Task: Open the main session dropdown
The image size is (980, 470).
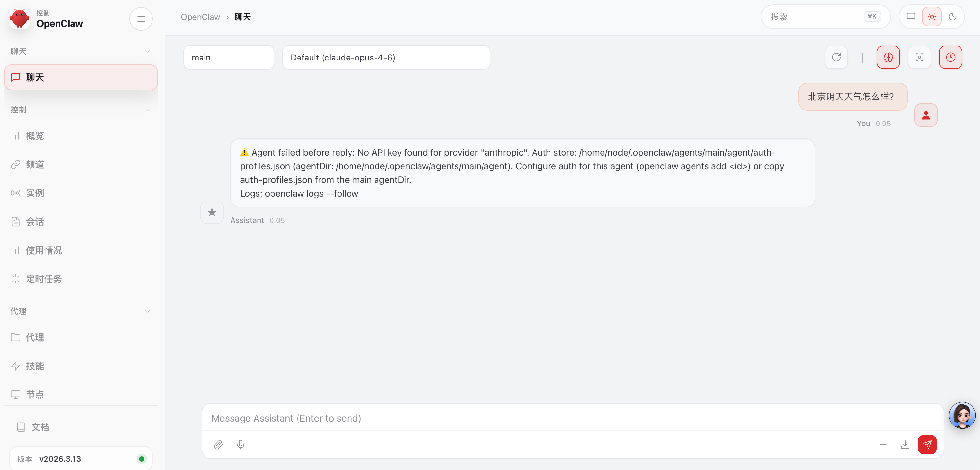Action: click(x=229, y=58)
